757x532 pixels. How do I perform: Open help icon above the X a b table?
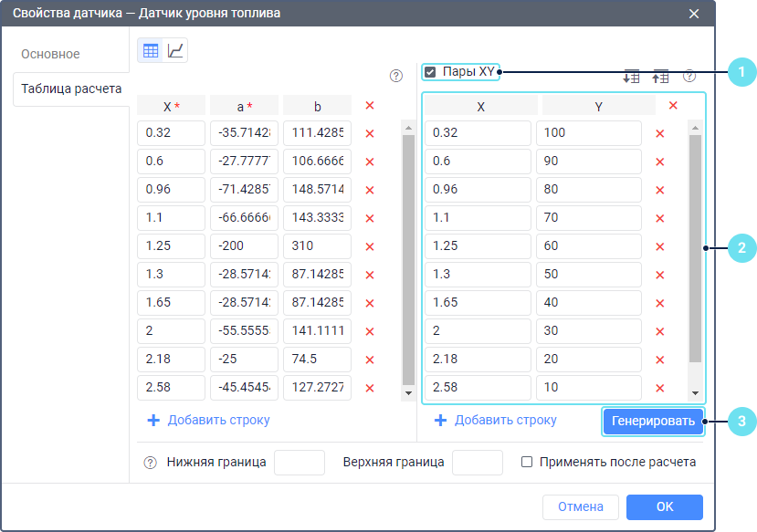395,77
